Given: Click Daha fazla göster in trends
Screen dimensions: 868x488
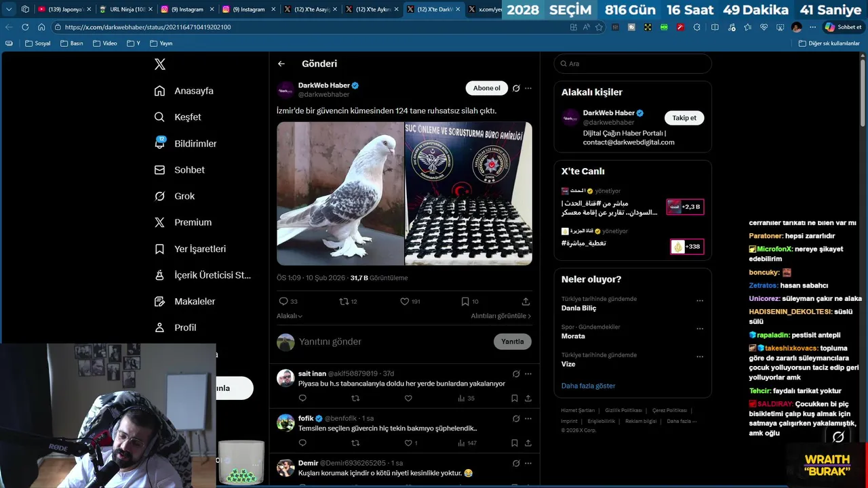Looking at the screenshot, I should pyautogui.click(x=589, y=386).
